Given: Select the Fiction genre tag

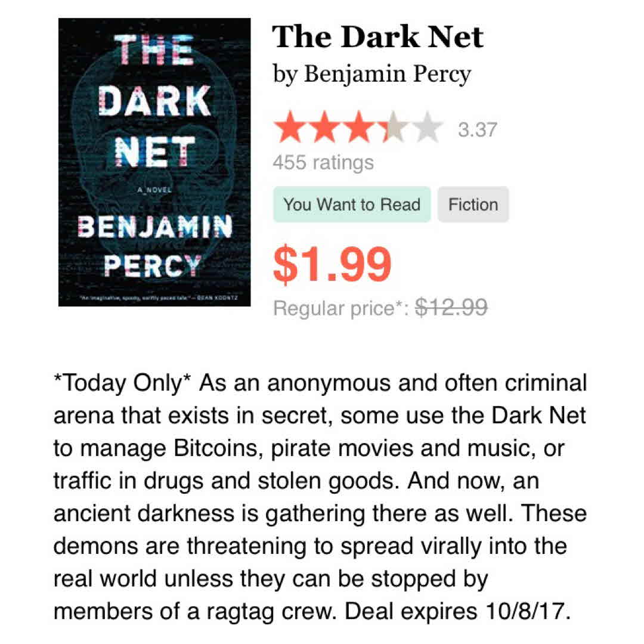Looking at the screenshot, I should [x=473, y=205].
